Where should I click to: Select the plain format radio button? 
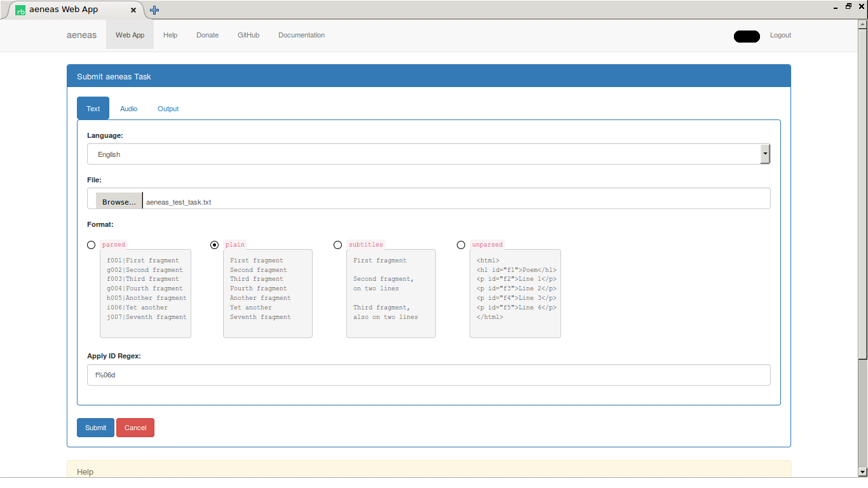coord(214,245)
